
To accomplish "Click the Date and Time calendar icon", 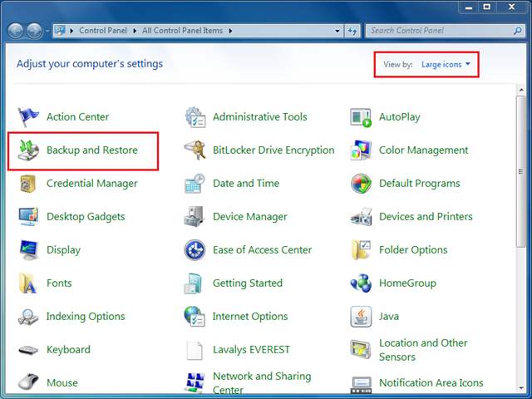I will 195,184.
